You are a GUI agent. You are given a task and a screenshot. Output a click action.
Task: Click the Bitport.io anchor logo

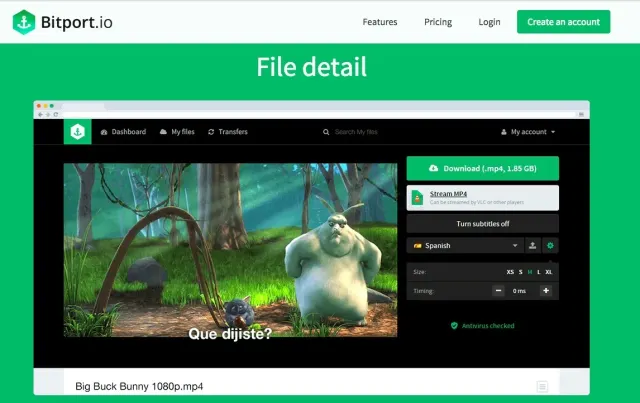[24, 22]
